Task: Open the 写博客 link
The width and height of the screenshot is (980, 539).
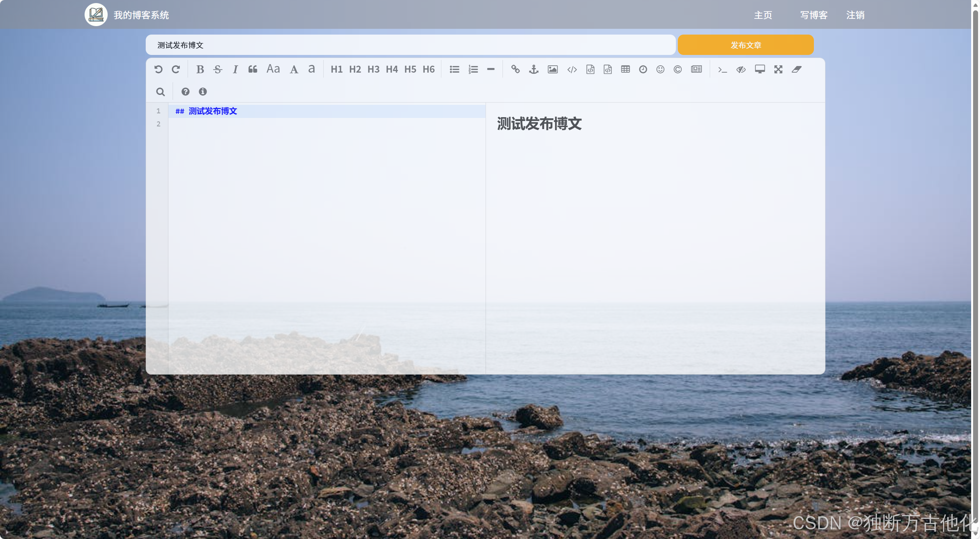Action: [x=814, y=15]
